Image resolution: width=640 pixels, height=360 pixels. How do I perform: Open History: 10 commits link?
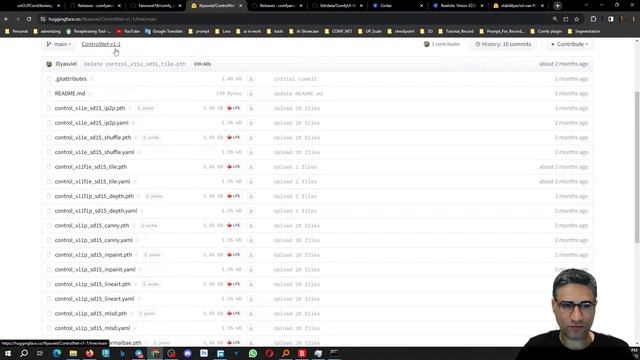click(x=503, y=44)
